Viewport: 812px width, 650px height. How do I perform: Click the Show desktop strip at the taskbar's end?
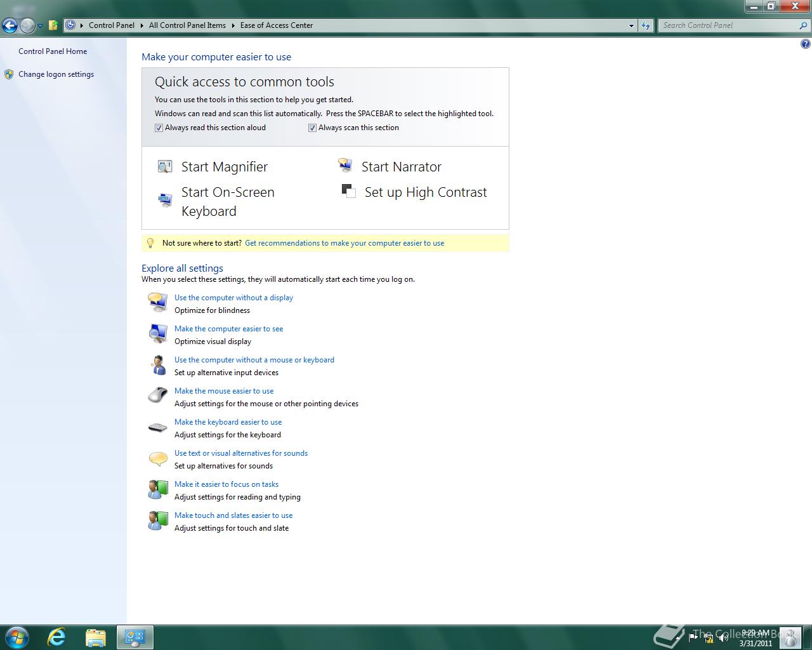(808, 637)
